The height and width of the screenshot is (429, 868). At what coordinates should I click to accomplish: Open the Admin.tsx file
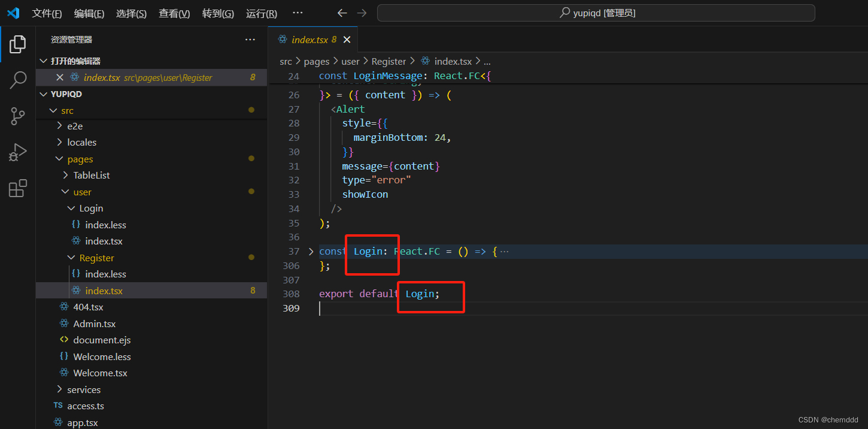tap(95, 324)
